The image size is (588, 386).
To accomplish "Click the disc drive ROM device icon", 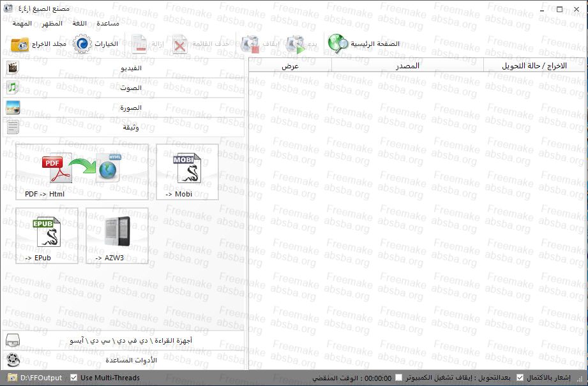I will 13,340.
